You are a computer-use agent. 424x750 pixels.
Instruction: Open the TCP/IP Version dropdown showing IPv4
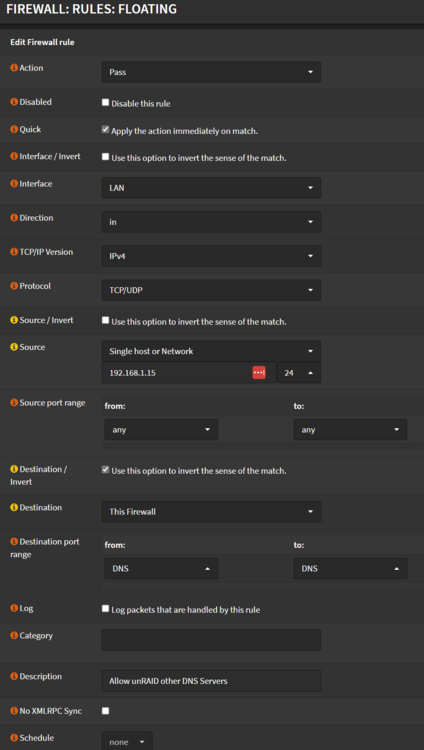[x=211, y=256]
